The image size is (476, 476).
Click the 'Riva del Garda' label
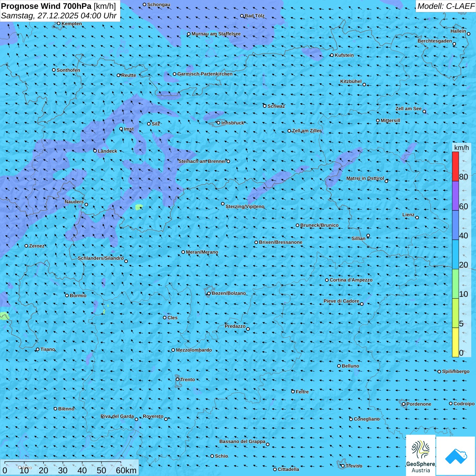pos(117,416)
